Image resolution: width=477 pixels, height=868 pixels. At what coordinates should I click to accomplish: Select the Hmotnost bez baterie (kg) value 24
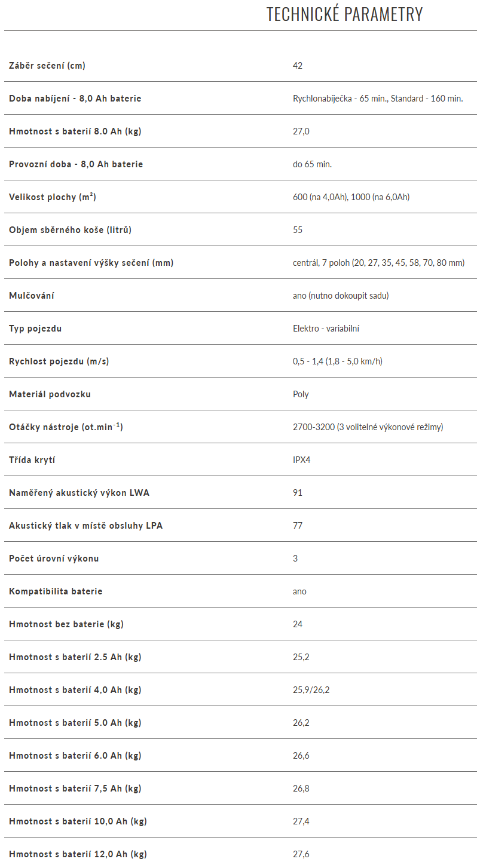click(x=298, y=624)
